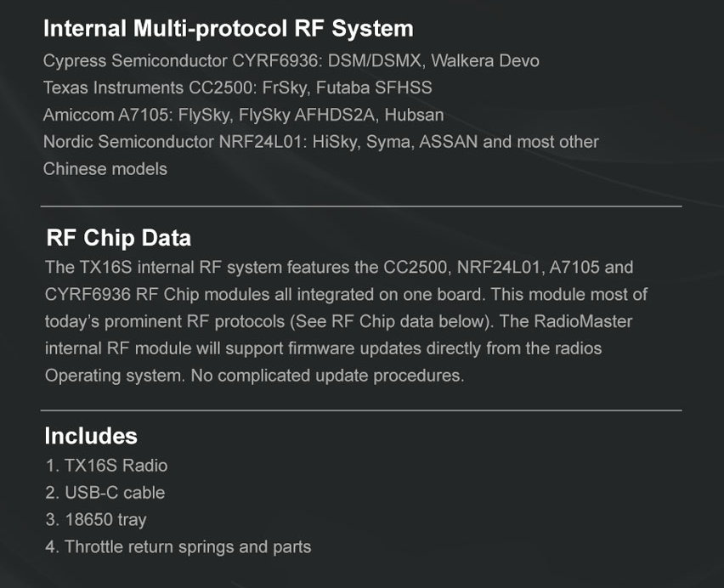Image resolution: width=724 pixels, height=588 pixels.
Task: Click the divider line above RF Chip Data
Action: click(x=361, y=206)
